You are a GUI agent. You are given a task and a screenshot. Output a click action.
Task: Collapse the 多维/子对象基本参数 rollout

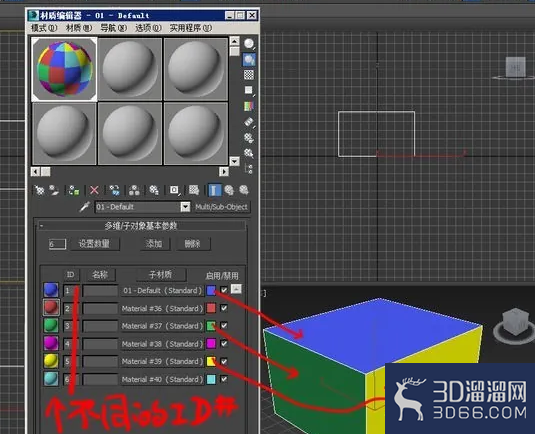pos(141,226)
